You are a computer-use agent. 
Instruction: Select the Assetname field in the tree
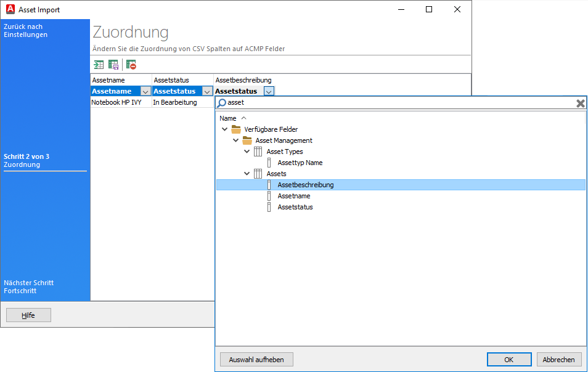tap(293, 196)
